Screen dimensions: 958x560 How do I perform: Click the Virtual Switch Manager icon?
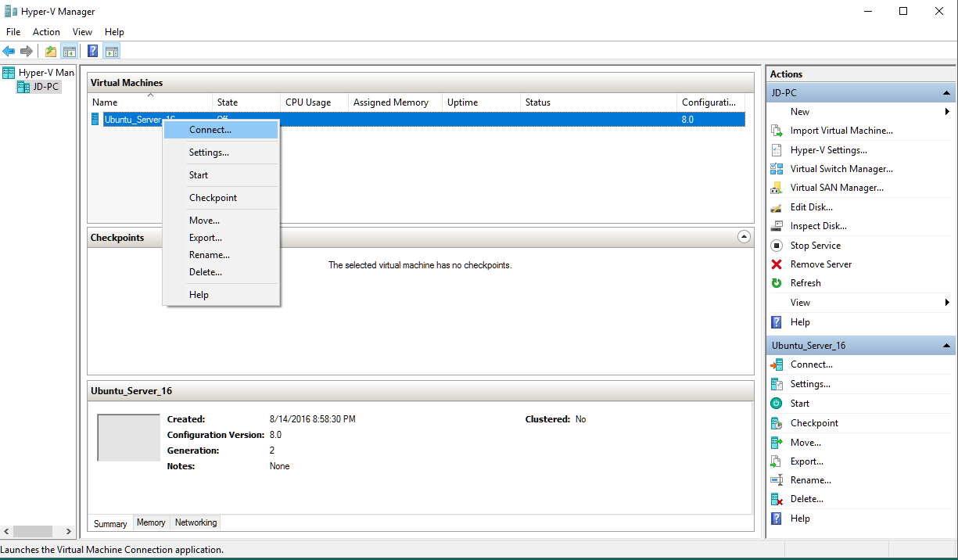(777, 169)
